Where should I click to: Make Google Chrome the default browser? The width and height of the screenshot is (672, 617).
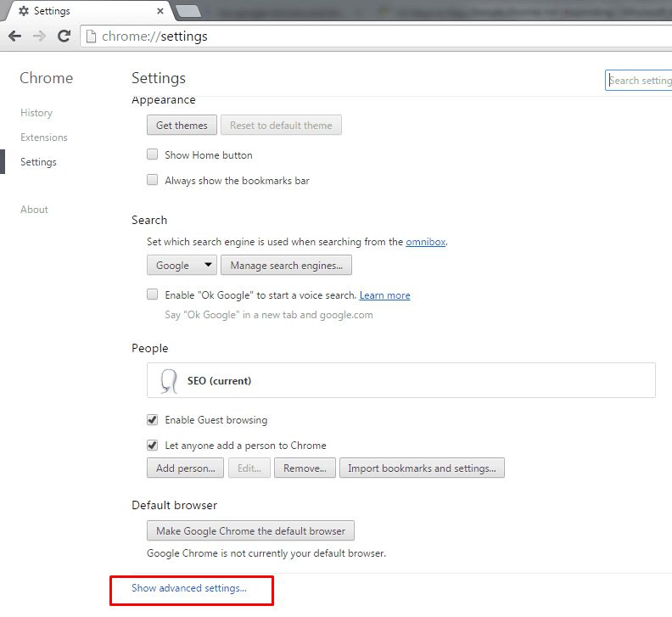click(x=250, y=530)
